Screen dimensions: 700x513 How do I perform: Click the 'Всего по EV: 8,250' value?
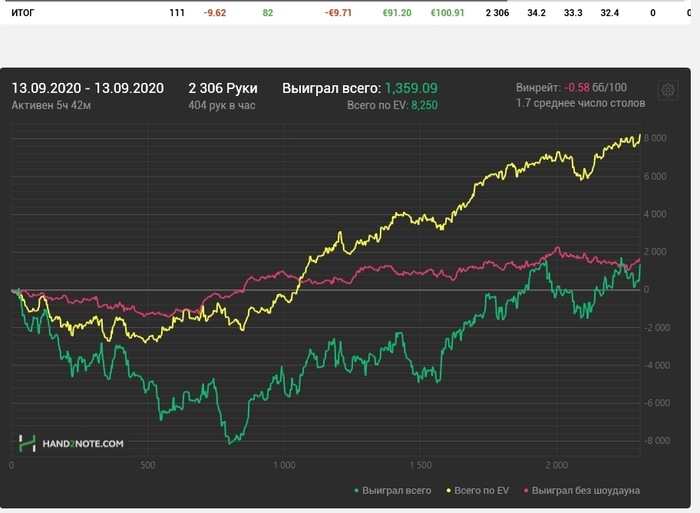coord(392,105)
